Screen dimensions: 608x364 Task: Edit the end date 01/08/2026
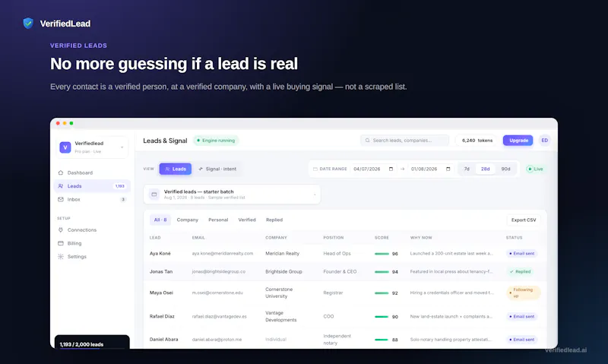[x=424, y=169]
